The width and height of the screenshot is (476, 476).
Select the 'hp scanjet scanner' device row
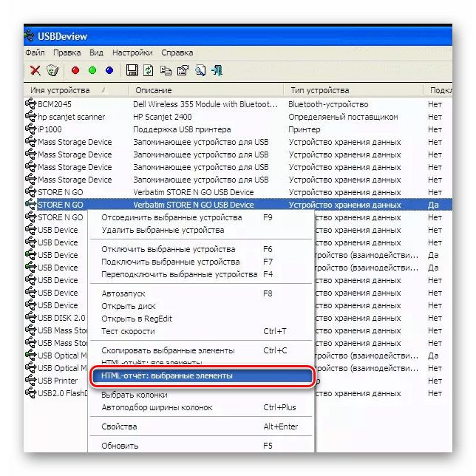71,117
